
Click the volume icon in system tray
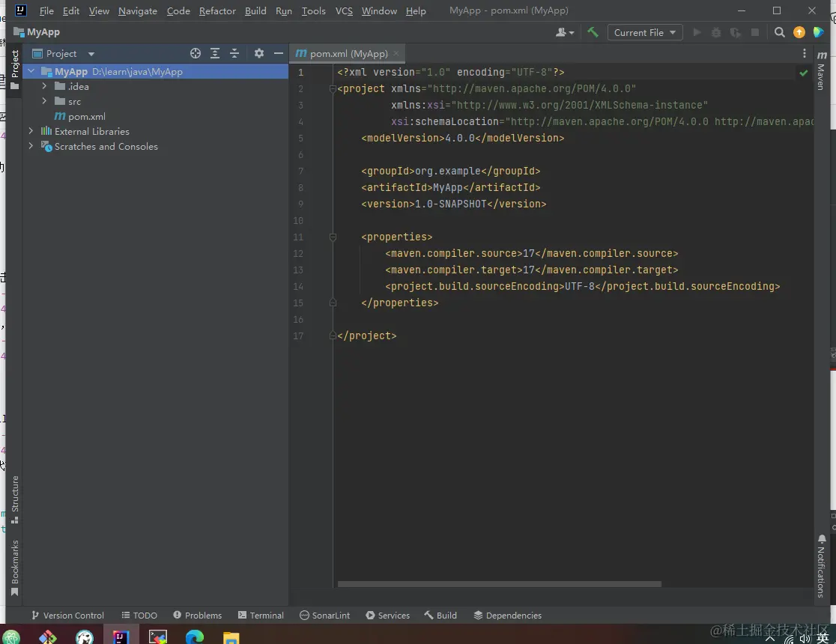coord(805,639)
